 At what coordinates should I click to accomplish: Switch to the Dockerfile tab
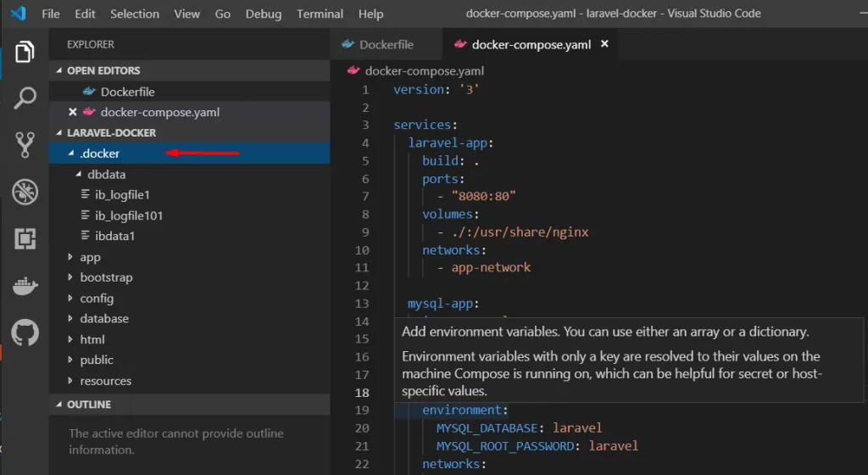[x=387, y=44]
